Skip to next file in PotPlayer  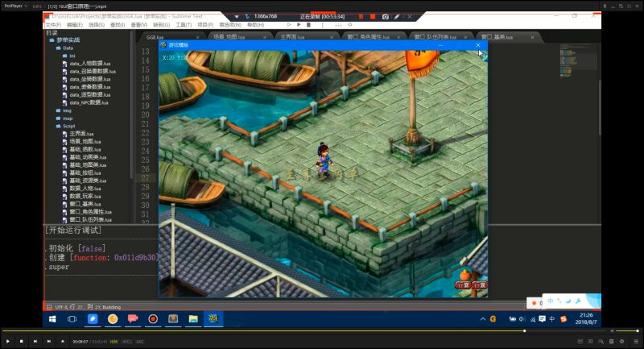pyautogui.click(x=49, y=341)
